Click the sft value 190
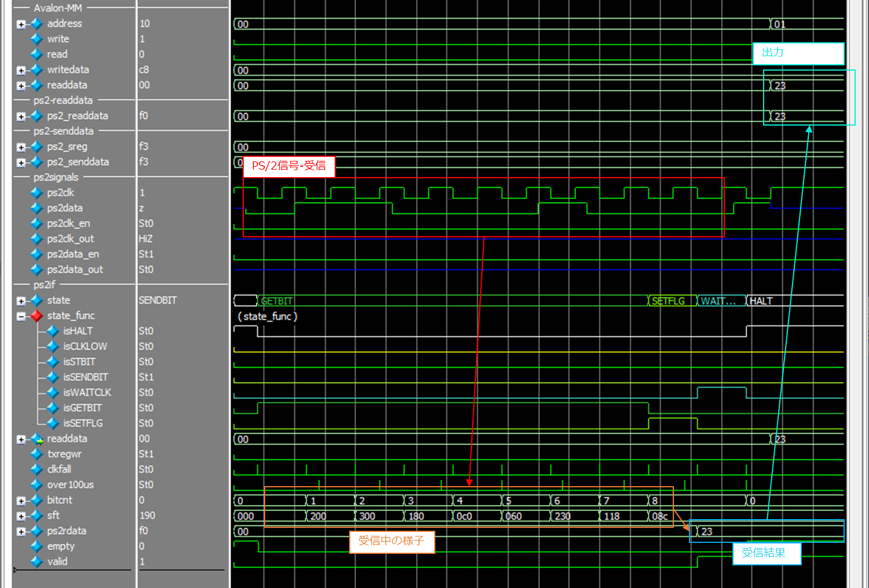Viewport: 869px width, 588px height. [x=147, y=515]
